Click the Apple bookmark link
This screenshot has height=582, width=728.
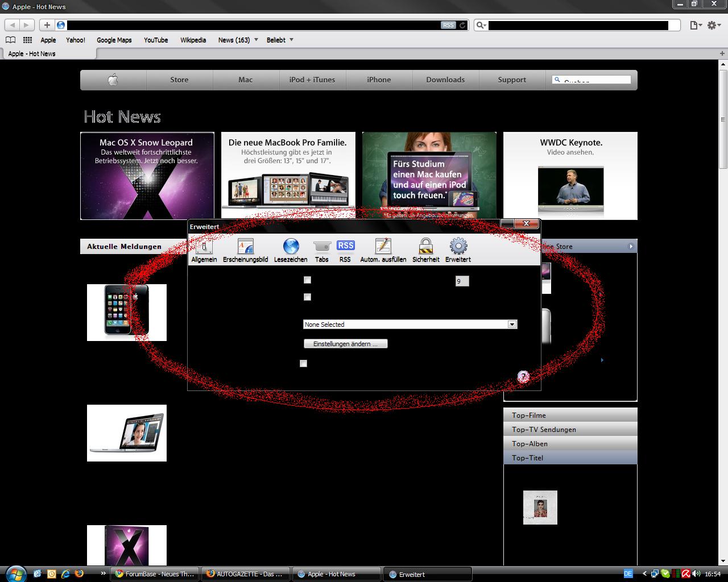tap(48, 40)
